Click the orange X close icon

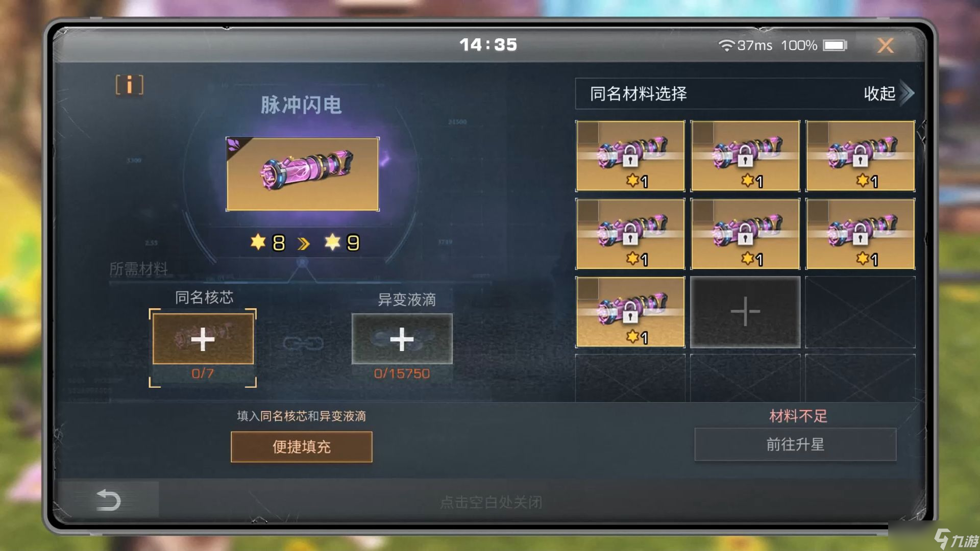(x=886, y=45)
